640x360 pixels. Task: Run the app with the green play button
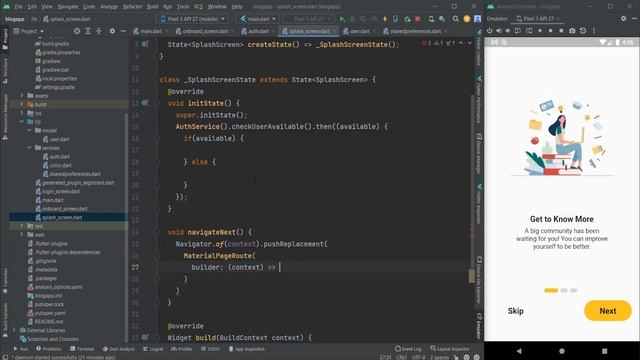(x=342, y=19)
